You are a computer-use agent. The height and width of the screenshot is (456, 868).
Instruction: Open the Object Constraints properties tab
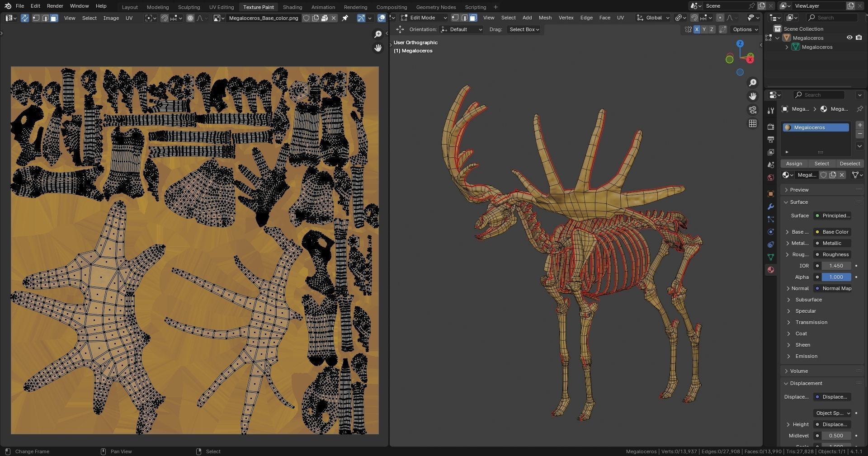[x=771, y=244]
